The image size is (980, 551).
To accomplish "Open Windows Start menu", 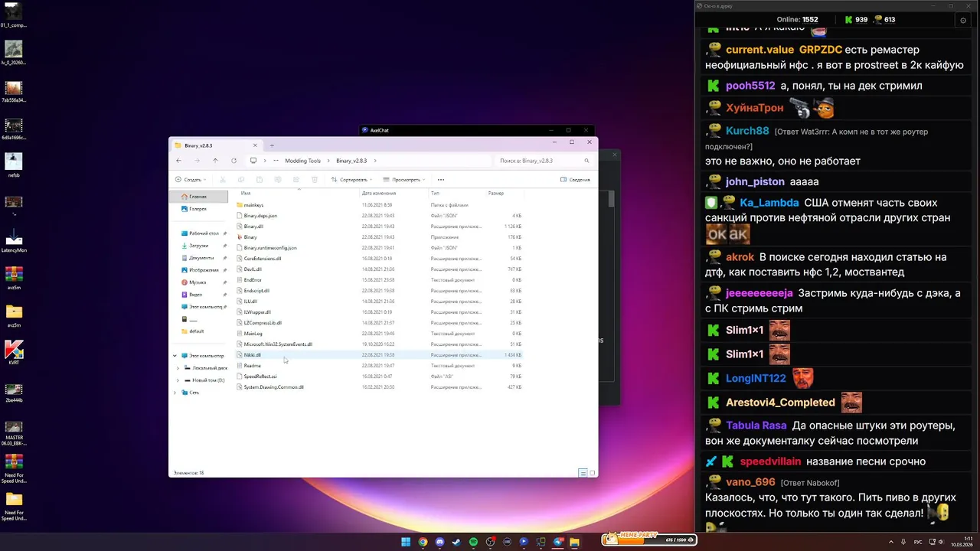I will coord(406,542).
